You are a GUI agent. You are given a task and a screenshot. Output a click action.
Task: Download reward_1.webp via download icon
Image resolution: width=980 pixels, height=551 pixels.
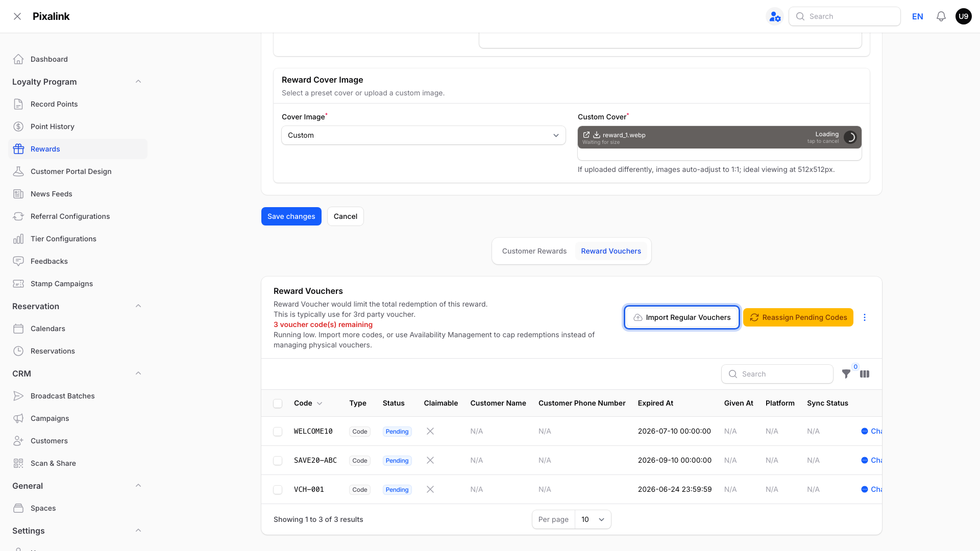(x=596, y=135)
